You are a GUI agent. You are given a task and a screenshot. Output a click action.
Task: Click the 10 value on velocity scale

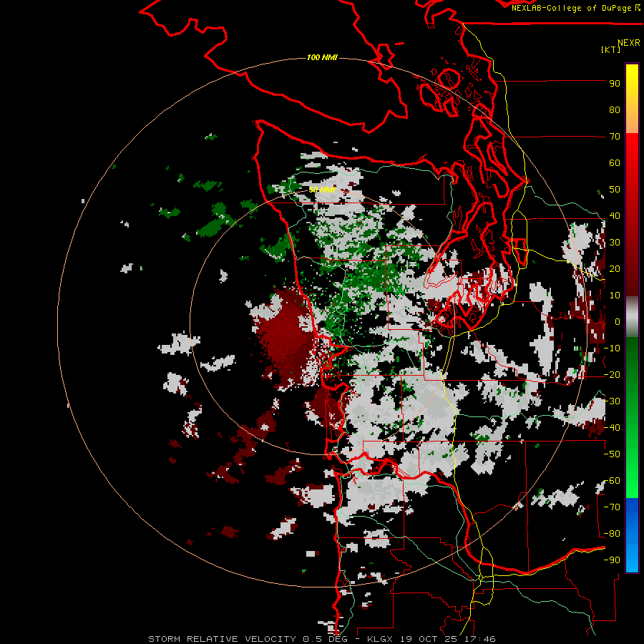615,296
